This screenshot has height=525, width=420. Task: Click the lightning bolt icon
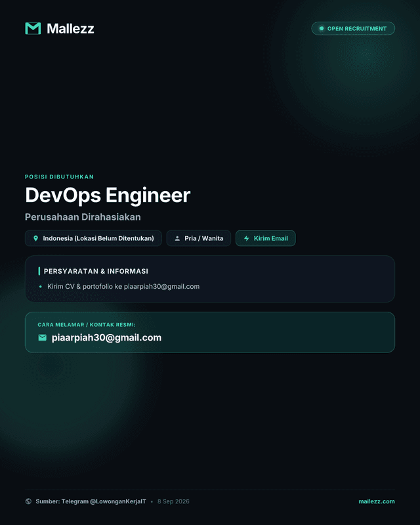(x=247, y=238)
